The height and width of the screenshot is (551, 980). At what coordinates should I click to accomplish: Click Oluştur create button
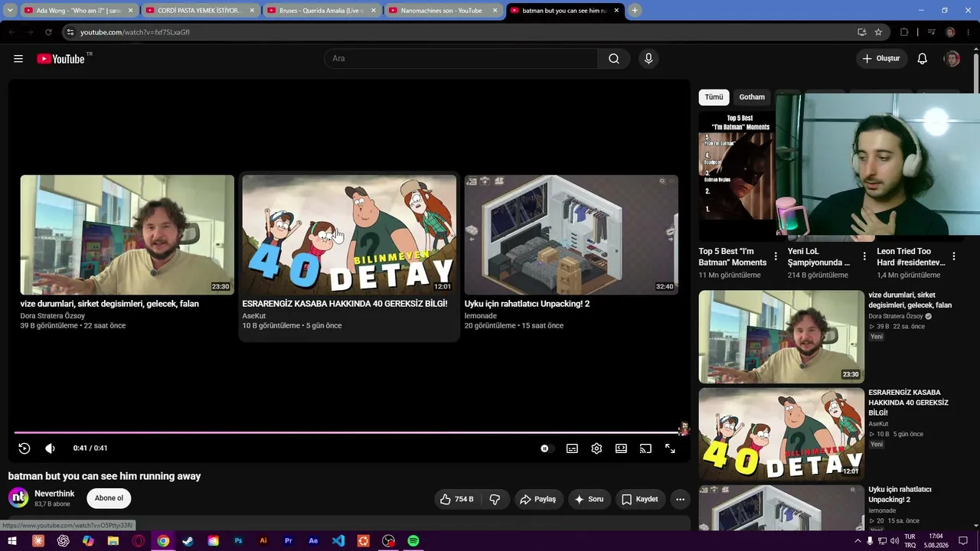pyautogui.click(x=882, y=59)
